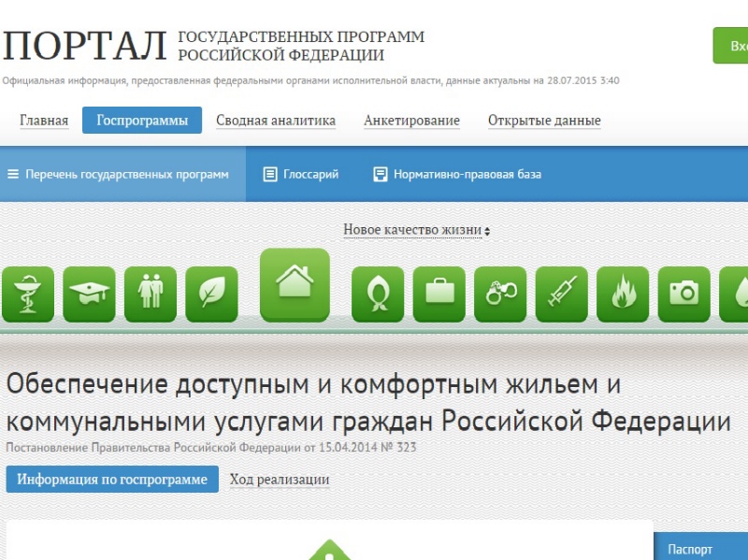Select the two-people social support icon
The width and height of the screenshot is (748, 560).
point(151,294)
